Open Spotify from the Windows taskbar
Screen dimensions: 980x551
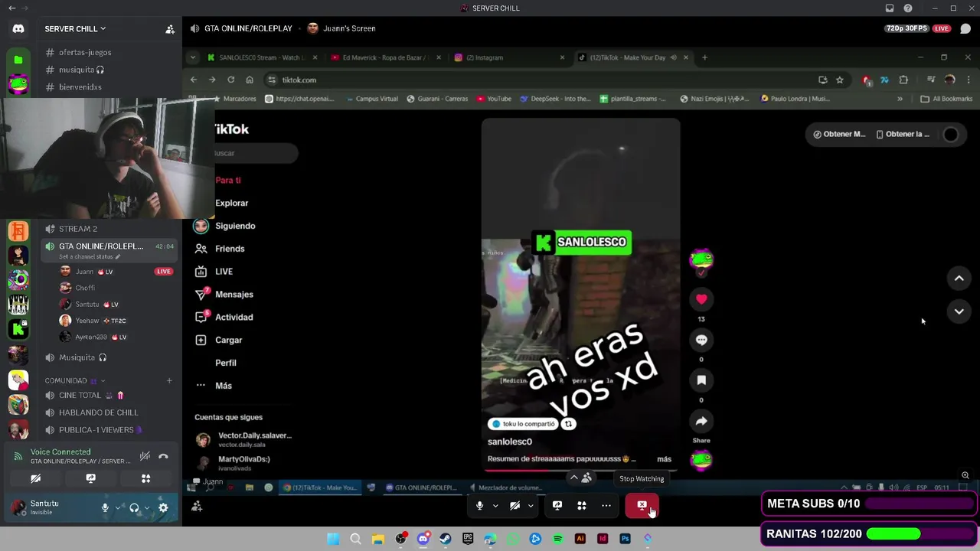click(557, 539)
